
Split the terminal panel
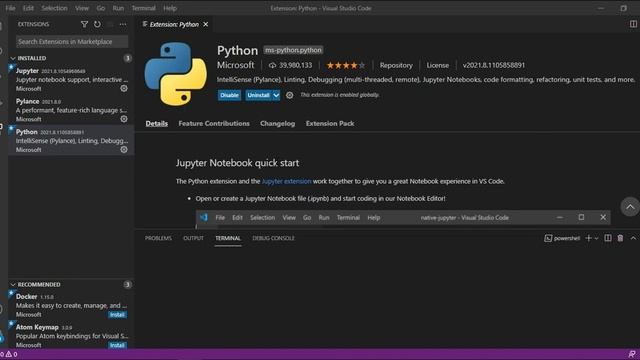tap(608, 238)
